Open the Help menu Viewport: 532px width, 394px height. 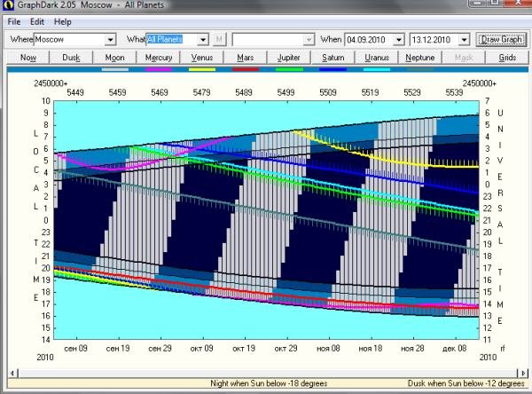coord(62,21)
